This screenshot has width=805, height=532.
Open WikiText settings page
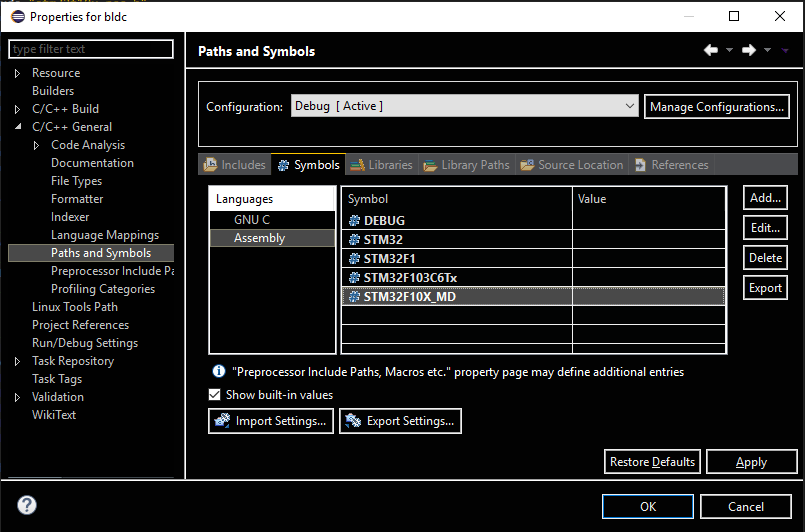coord(54,415)
